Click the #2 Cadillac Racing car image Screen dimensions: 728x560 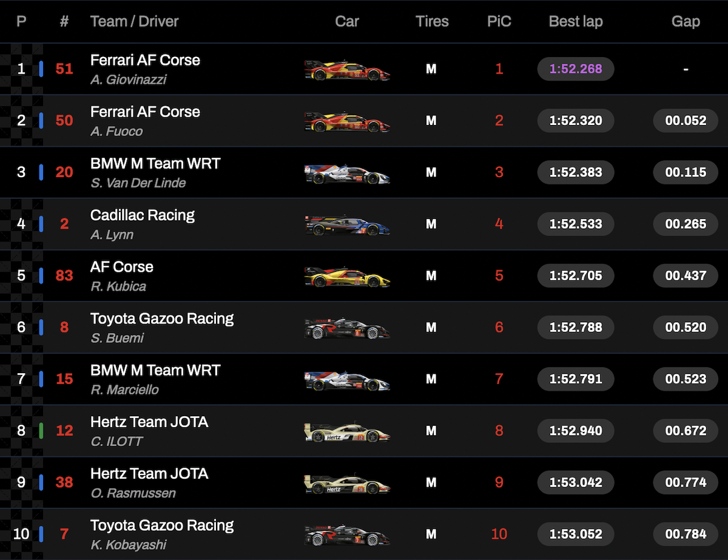coord(347,226)
